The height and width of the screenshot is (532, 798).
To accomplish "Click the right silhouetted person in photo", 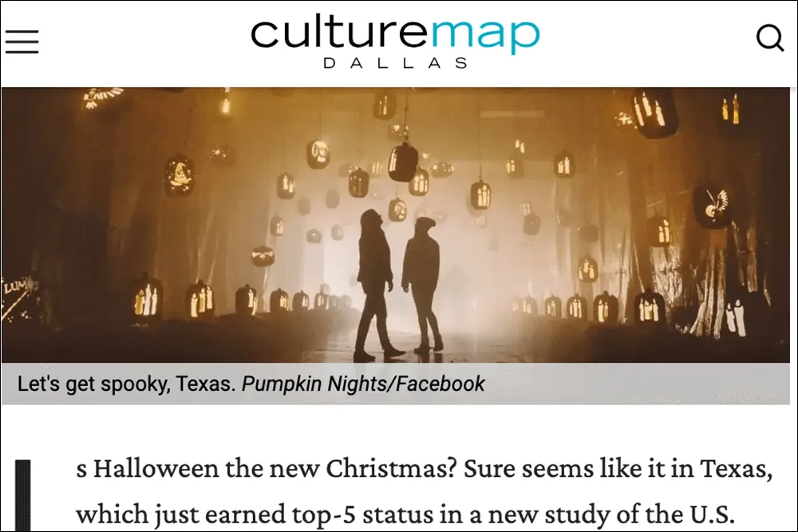I will coord(422,284).
